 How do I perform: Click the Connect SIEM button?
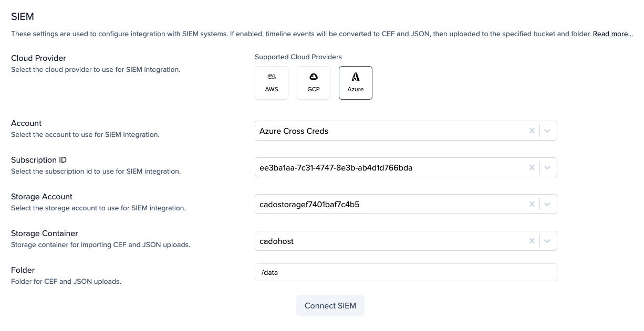[330, 306]
